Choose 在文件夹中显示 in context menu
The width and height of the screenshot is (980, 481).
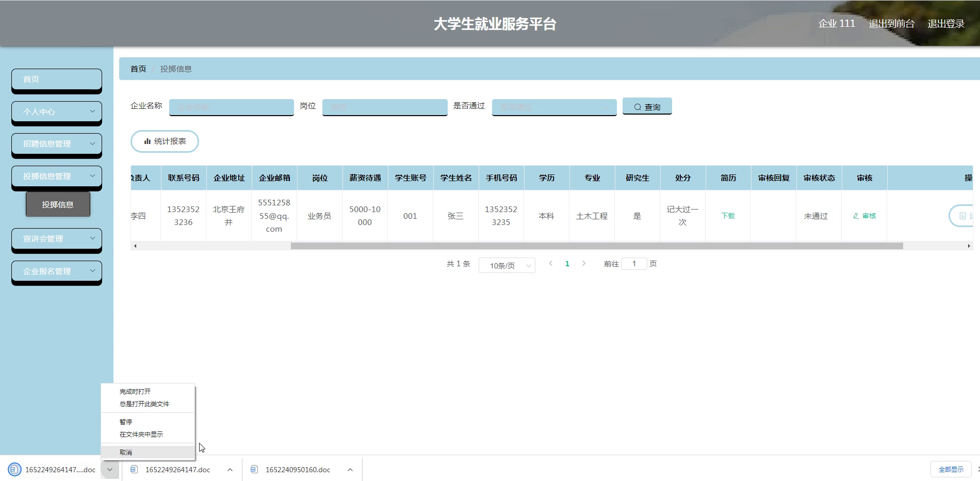(x=148, y=435)
